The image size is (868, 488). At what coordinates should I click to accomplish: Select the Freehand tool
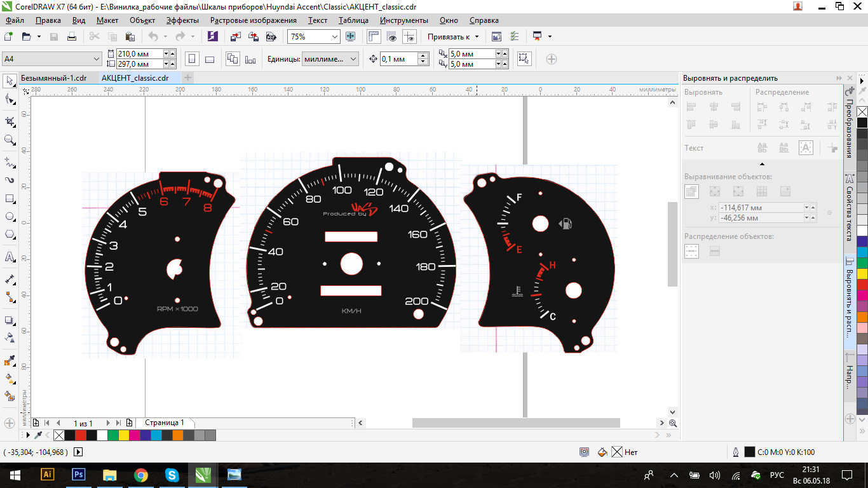(10, 161)
